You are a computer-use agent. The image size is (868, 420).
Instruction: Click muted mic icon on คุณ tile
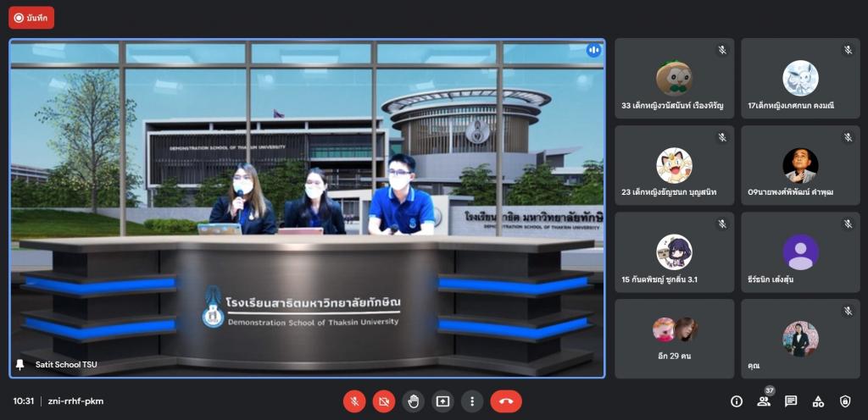[848, 311]
